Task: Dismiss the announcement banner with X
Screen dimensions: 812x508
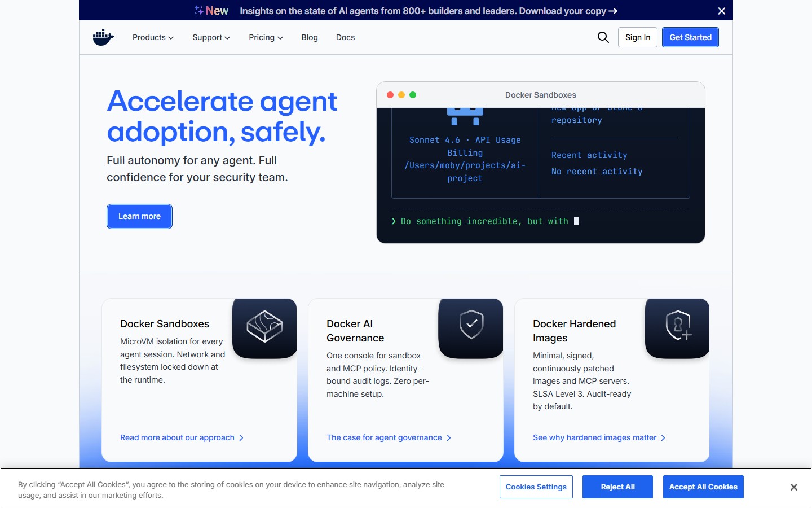Action: click(x=721, y=11)
